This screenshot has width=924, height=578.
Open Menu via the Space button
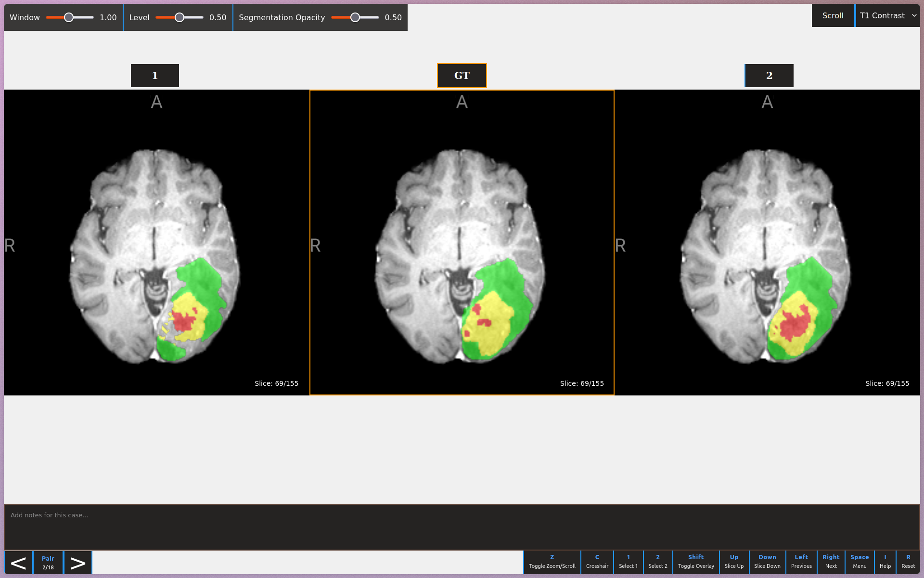pos(859,562)
